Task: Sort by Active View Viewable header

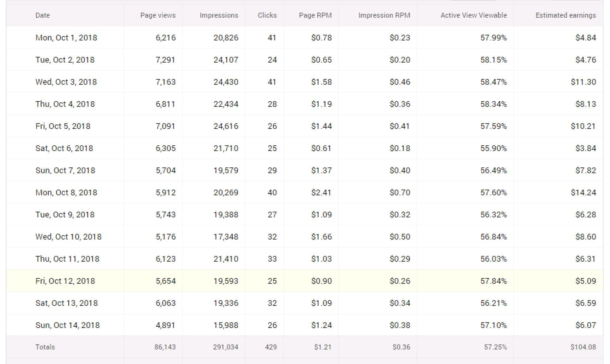Action: (473, 15)
